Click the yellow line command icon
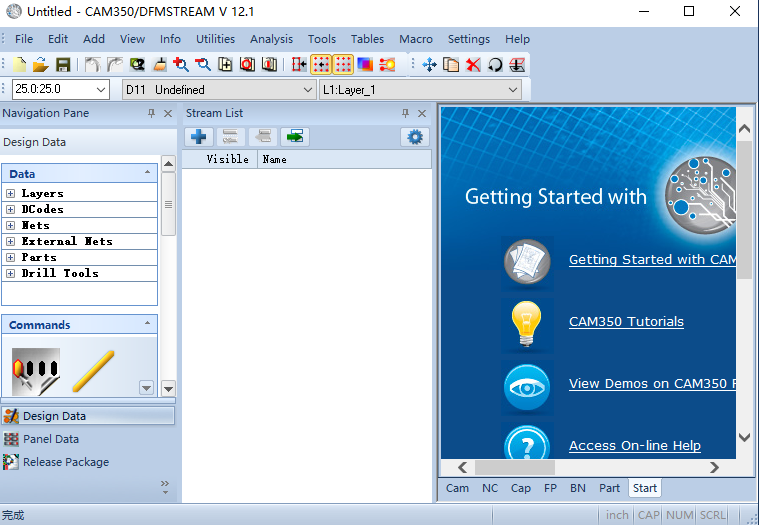This screenshot has width=759, height=525. pyautogui.click(x=93, y=371)
